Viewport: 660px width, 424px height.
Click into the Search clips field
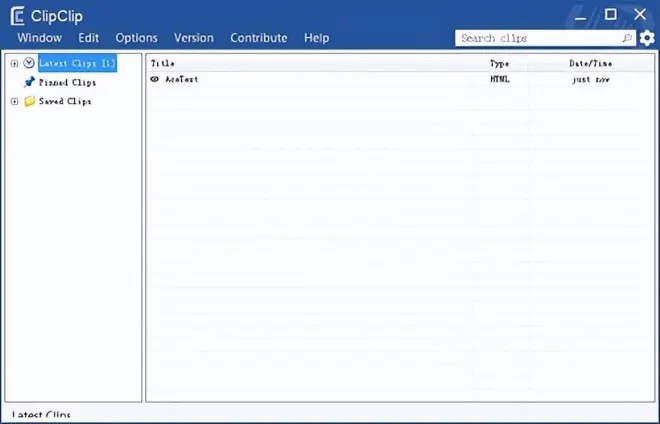[x=538, y=38]
